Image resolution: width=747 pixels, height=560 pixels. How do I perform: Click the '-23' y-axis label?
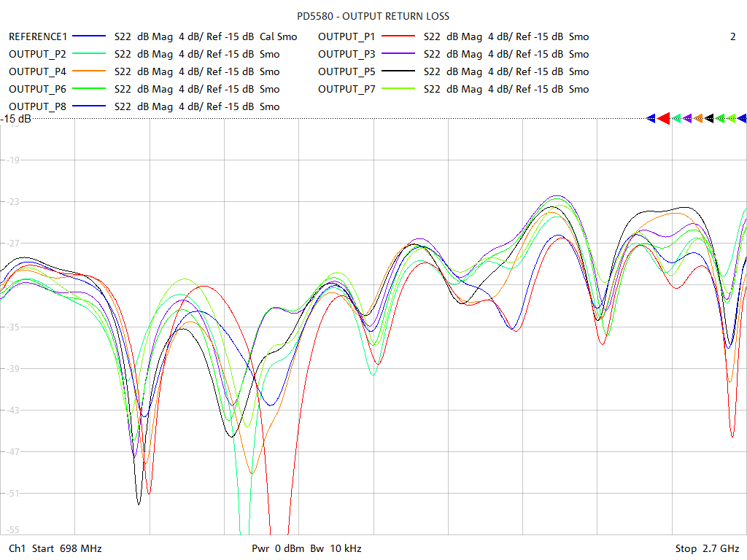[12, 201]
